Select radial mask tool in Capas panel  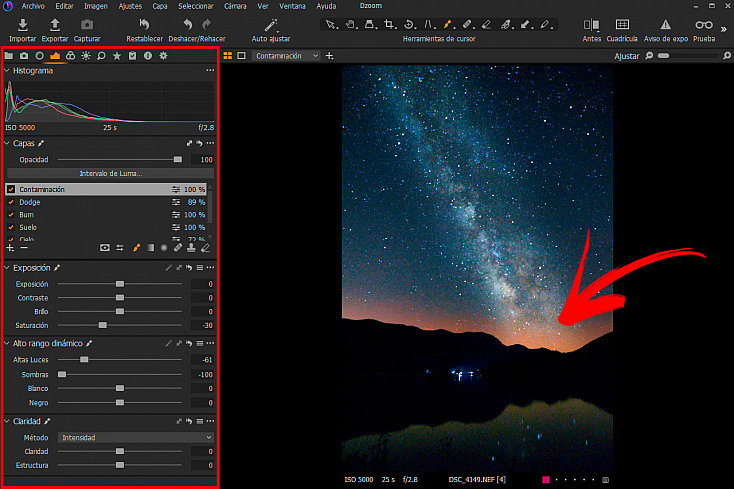pyautogui.click(x=164, y=248)
